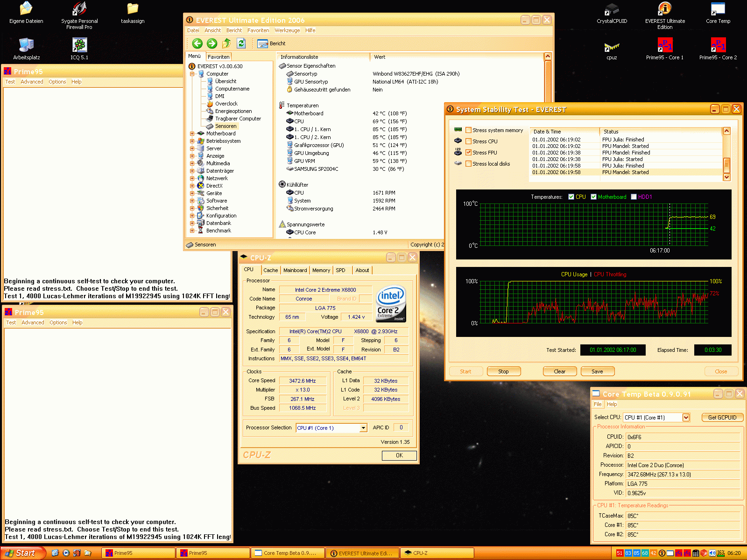The height and width of the screenshot is (560, 747).
Task: Click Clear button in System Stability Test
Action: 560,371
